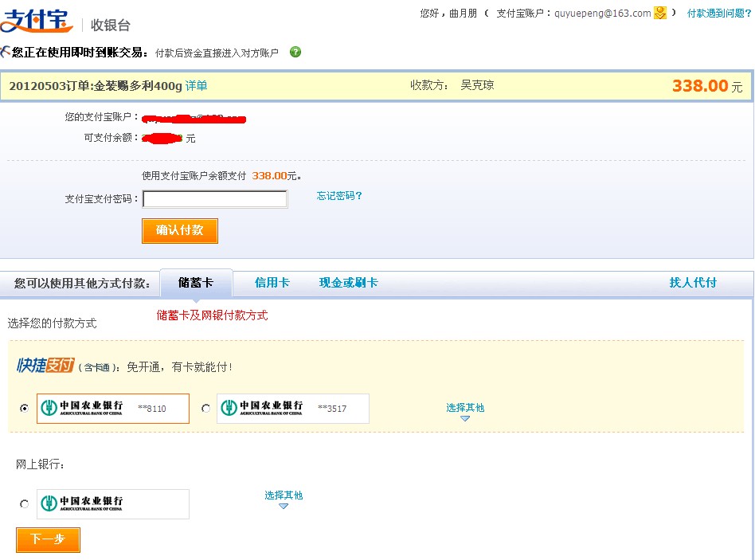Open the 详单 order details link

pyautogui.click(x=196, y=86)
